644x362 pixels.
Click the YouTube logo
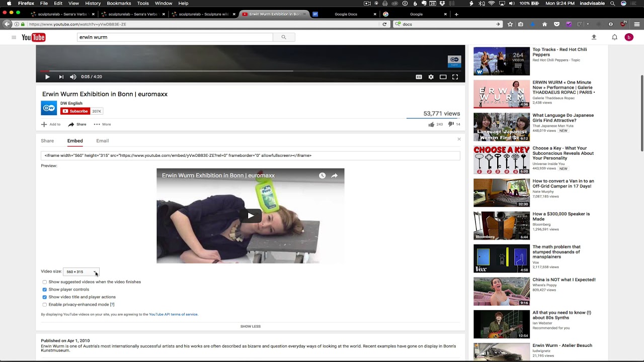34,37
